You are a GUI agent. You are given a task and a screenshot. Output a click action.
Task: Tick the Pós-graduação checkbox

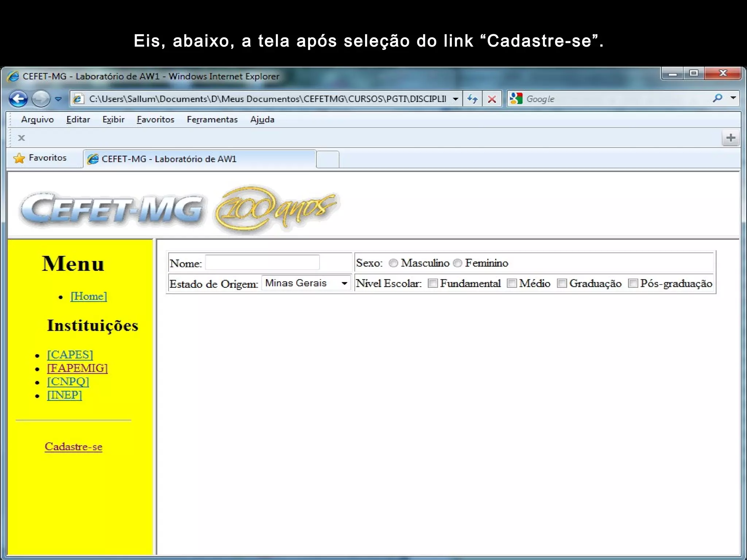point(633,283)
